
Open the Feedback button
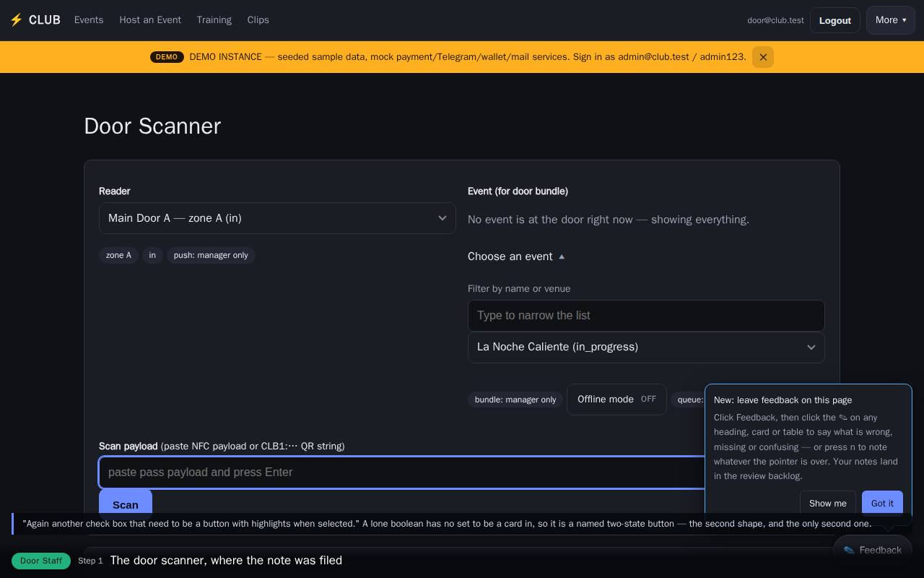[873, 551]
